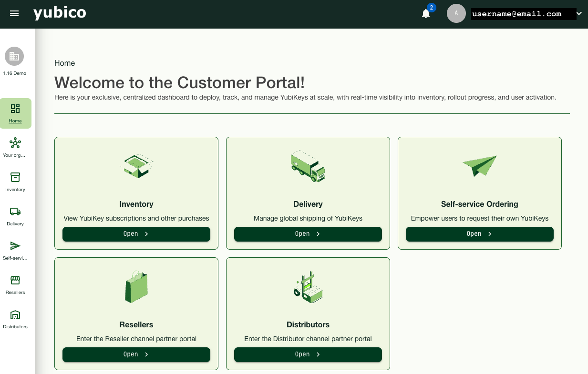Viewport: 588px width, 374px height.
Task: Click Home breadcrumb text
Action: click(x=64, y=63)
